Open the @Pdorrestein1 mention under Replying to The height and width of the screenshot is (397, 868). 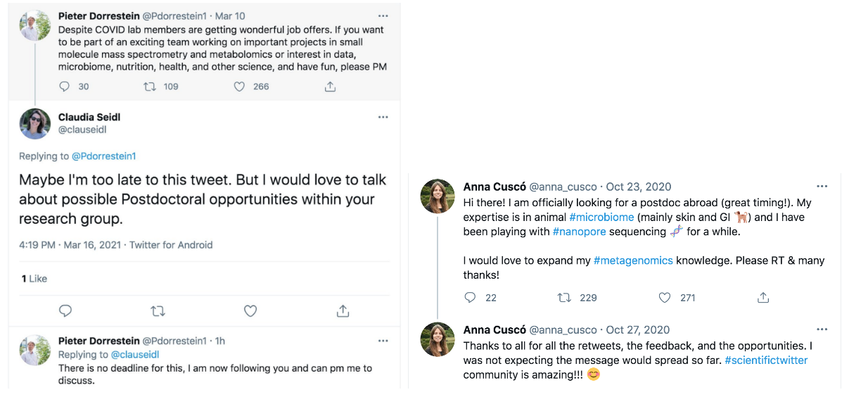pyautogui.click(x=104, y=156)
